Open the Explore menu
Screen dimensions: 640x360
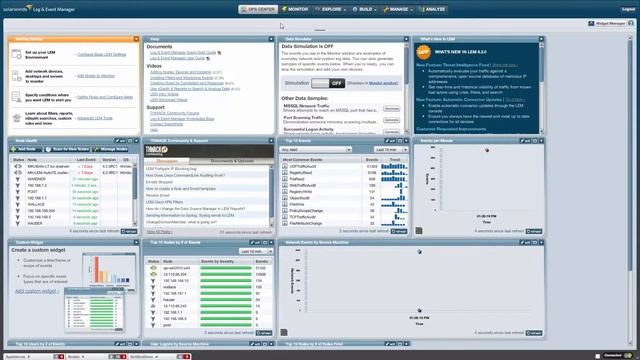coord(331,9)
